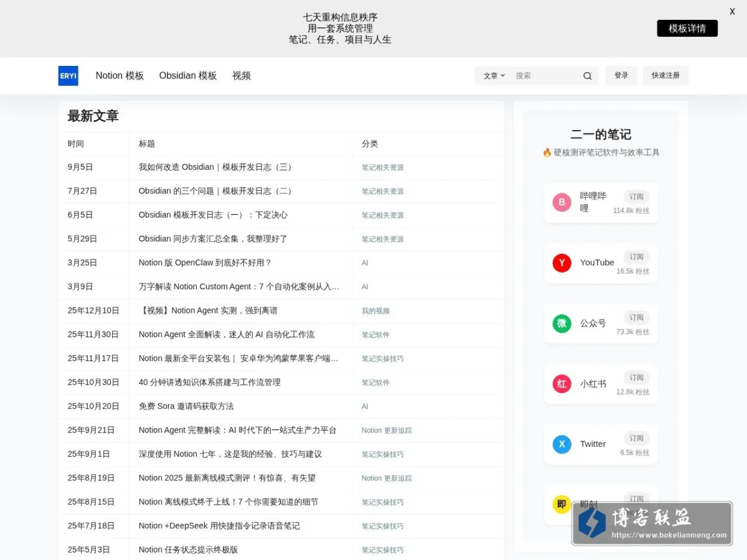The image size is (747, 560).
Task: Click AI category in 3月25日 row
Action: (365, 263)
